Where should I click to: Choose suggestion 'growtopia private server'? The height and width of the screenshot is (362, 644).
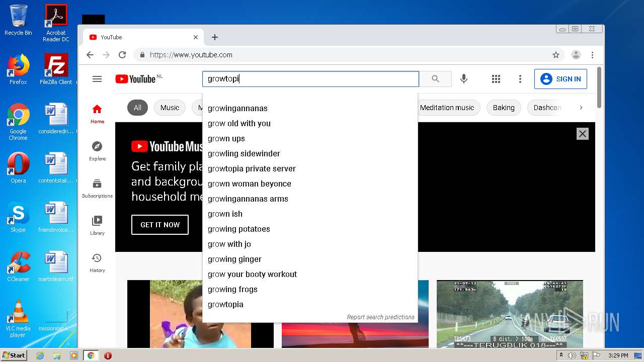click(x=310, y=168)
